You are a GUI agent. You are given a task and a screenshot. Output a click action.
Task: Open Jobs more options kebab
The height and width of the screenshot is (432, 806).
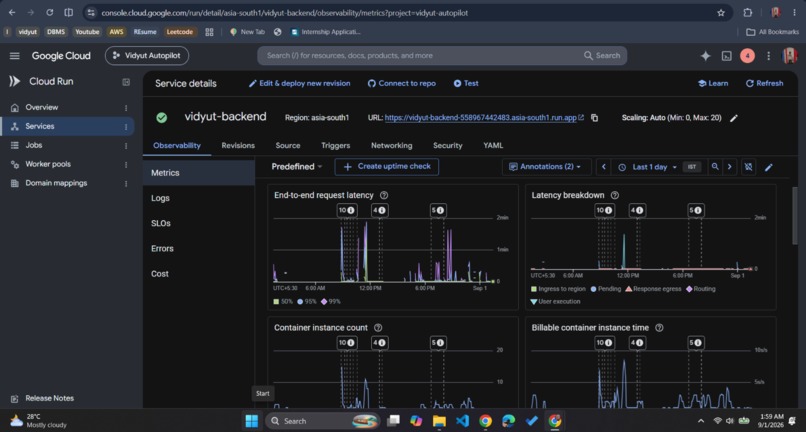[126, 146]
